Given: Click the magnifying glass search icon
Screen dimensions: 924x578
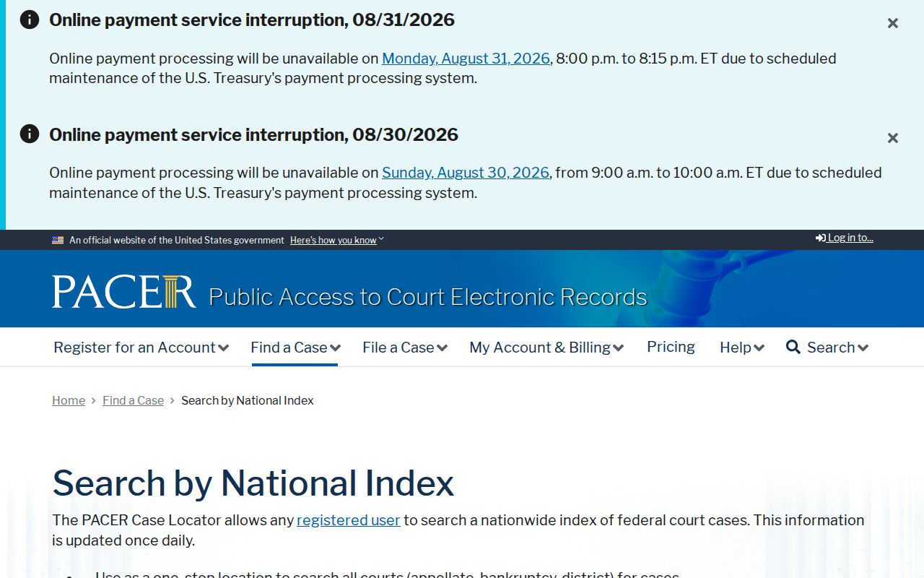Looking at the screenshot, I should click(x=793, y=348).
